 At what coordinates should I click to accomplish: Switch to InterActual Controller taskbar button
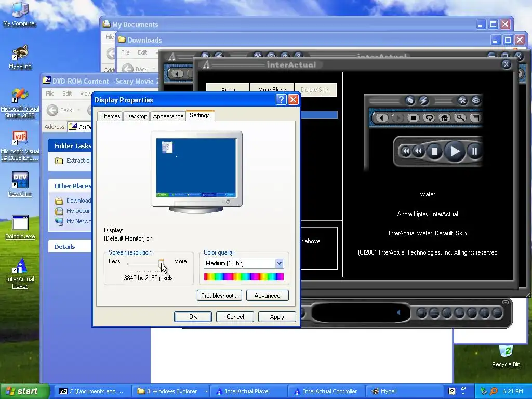tap(326, 391)
